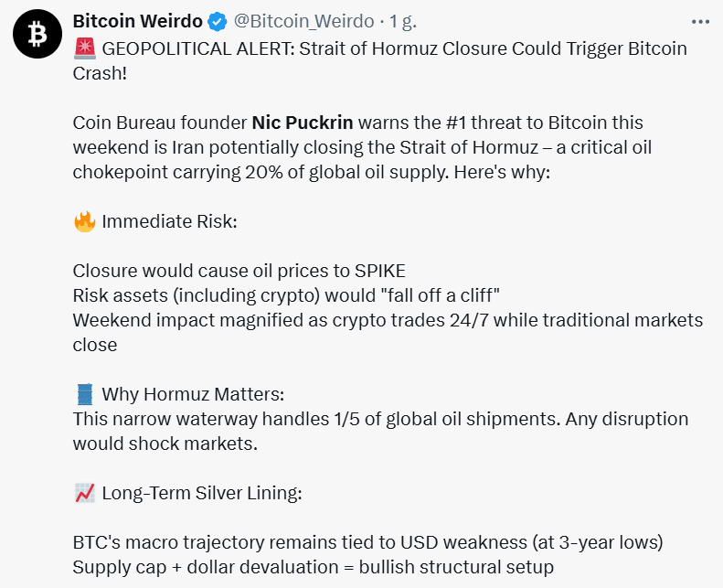Click the "Immediate Risk:" heading

point(169,221)
